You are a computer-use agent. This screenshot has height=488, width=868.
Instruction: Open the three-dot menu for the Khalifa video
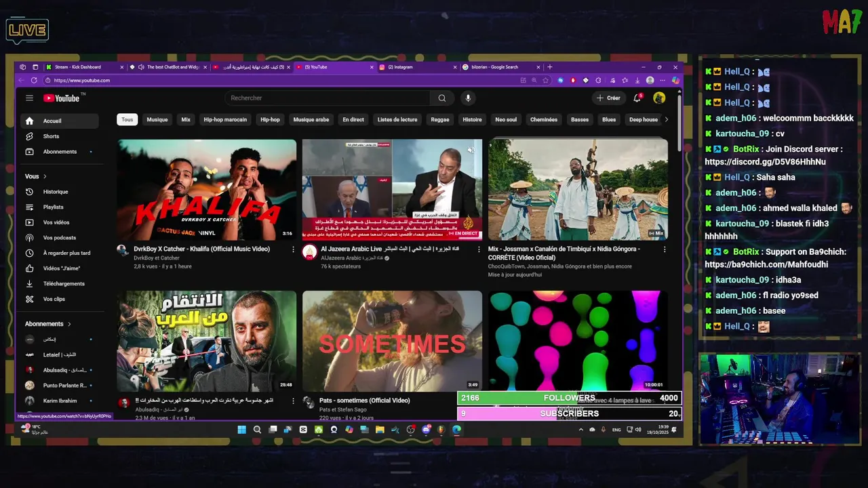[293, 249]
